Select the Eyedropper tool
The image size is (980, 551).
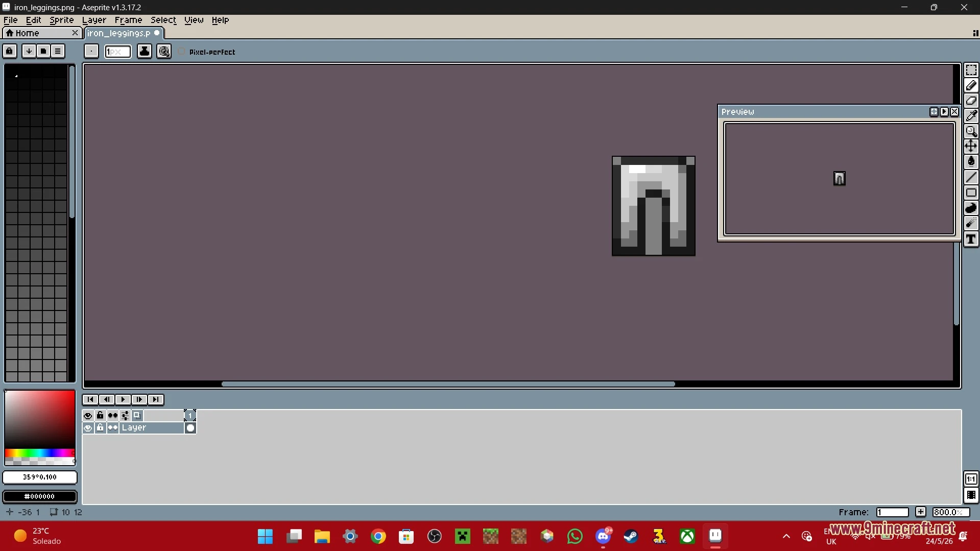tap(971, 116)
